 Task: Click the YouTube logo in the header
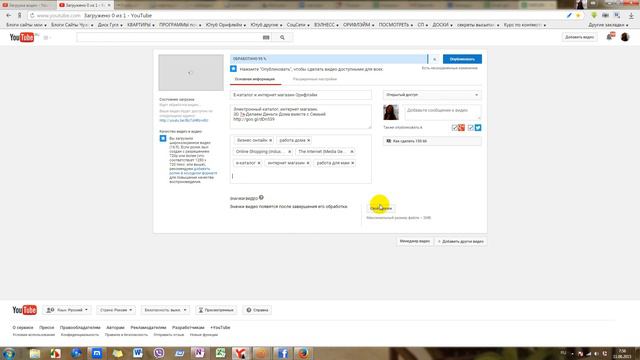click(x=22, y=38)
